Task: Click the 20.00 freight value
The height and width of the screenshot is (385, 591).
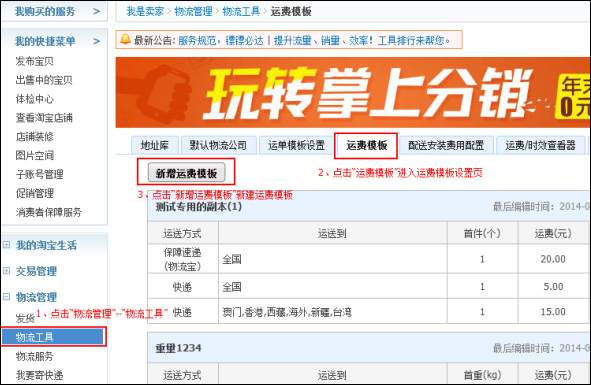Action: tap(553, 259)
